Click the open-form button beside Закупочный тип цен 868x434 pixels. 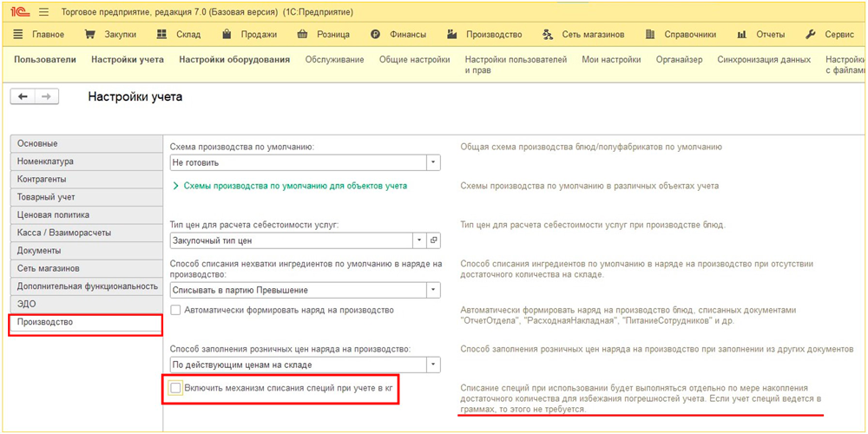pyautogui.click(x=434, y=240)
